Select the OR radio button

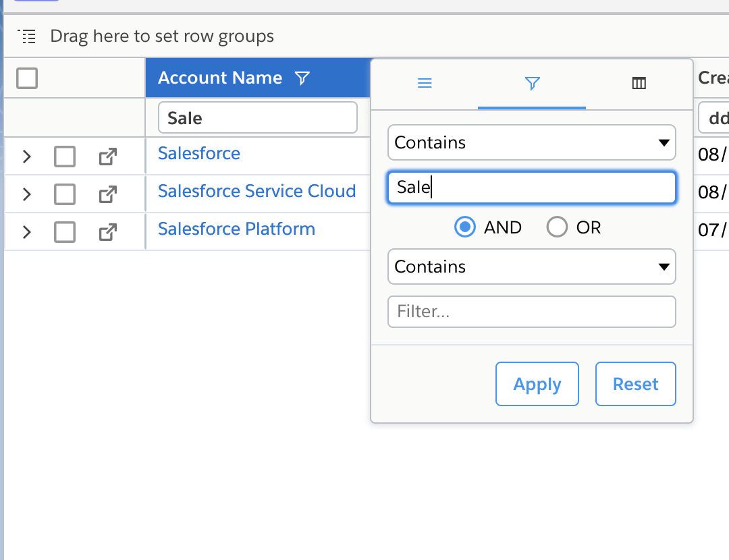(x=558, y=227)
